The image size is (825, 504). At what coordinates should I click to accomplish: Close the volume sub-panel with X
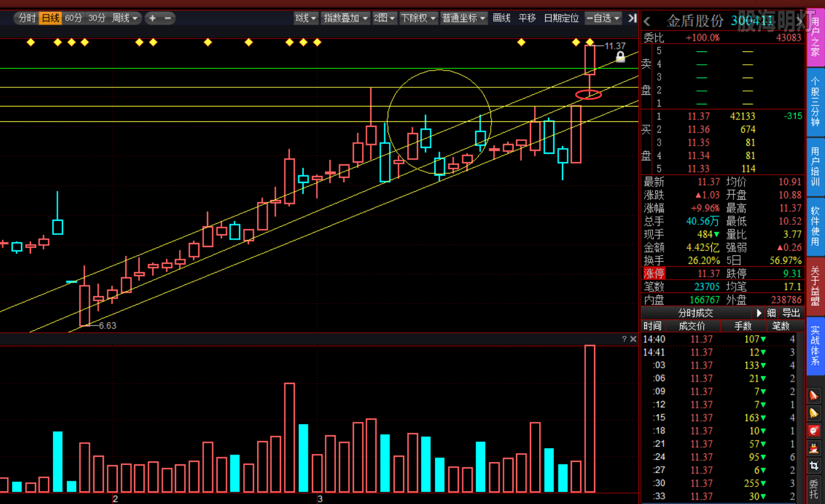pos(633,339)
